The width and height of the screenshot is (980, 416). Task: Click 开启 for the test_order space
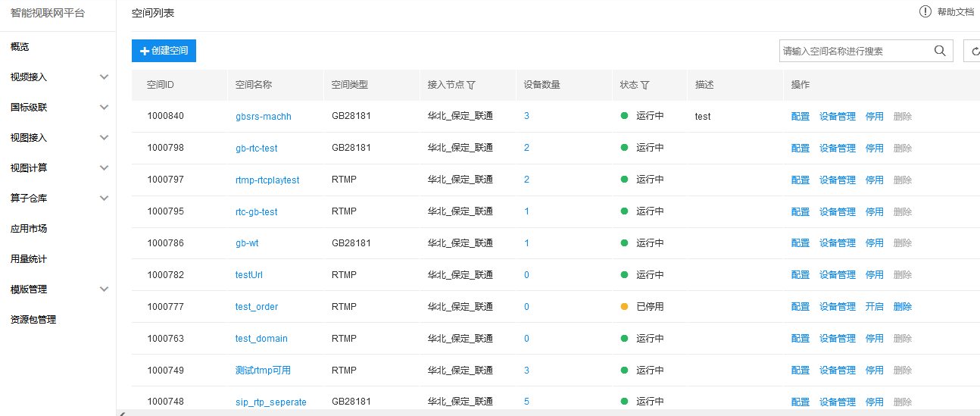(874, 307)
